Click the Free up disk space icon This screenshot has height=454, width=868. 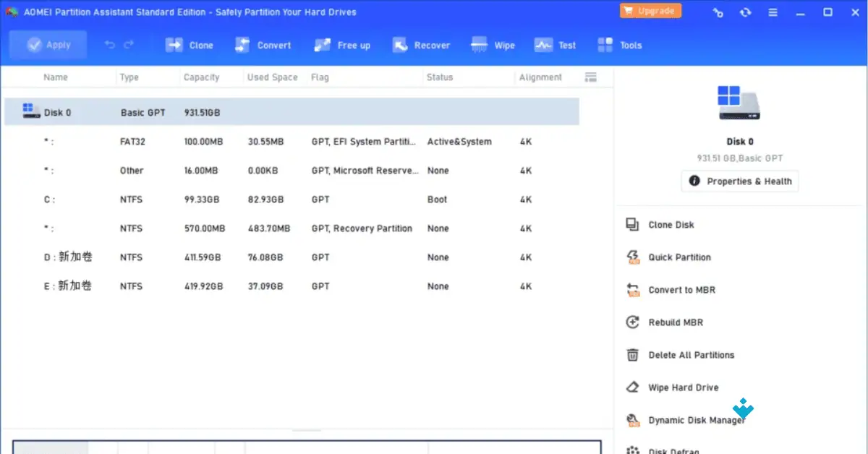pyautogui.click(x=341, y=44)
